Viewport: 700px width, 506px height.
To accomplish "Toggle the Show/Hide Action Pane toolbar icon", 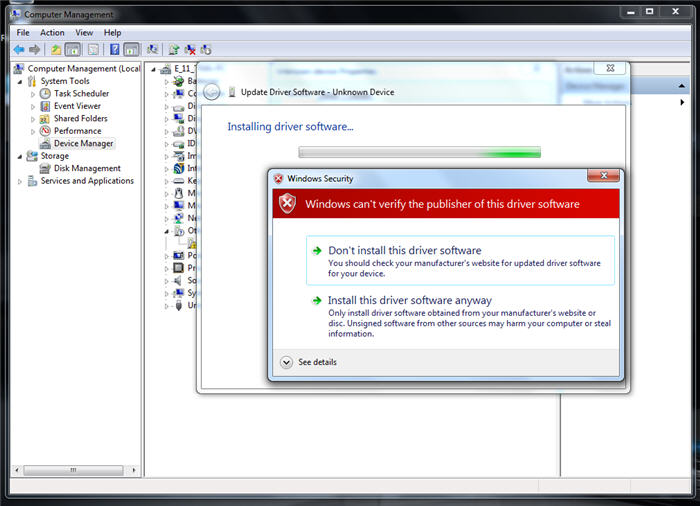I will tap(131, 50).
